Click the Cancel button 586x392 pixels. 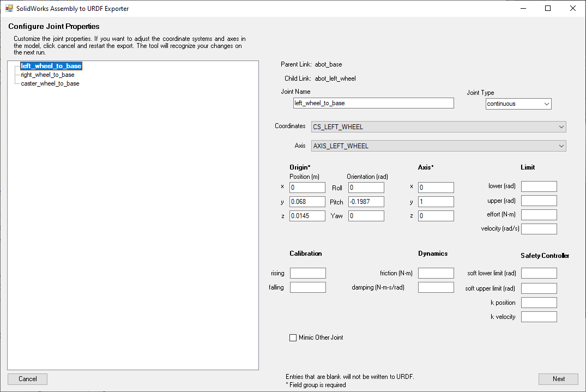tap(28, 379)
